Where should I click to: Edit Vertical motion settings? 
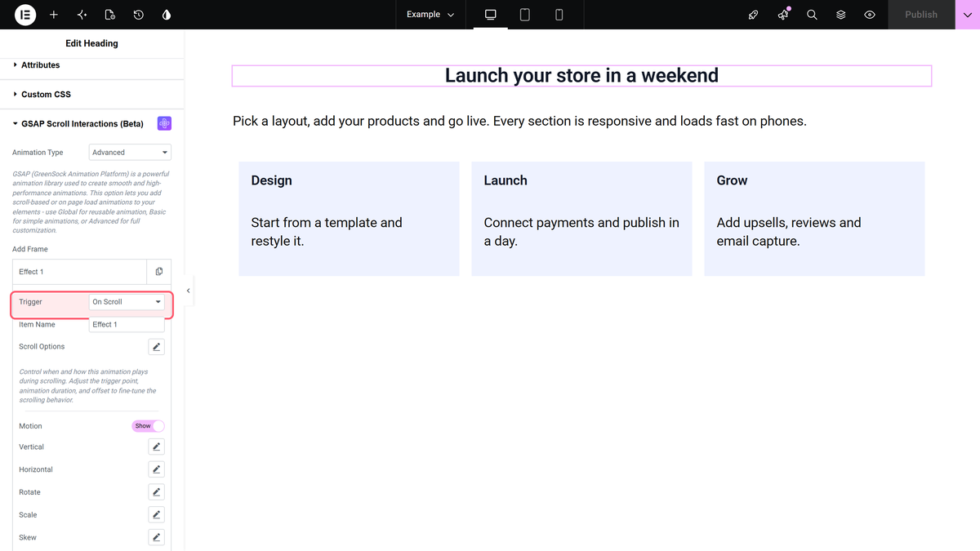(x=157, y=447)
